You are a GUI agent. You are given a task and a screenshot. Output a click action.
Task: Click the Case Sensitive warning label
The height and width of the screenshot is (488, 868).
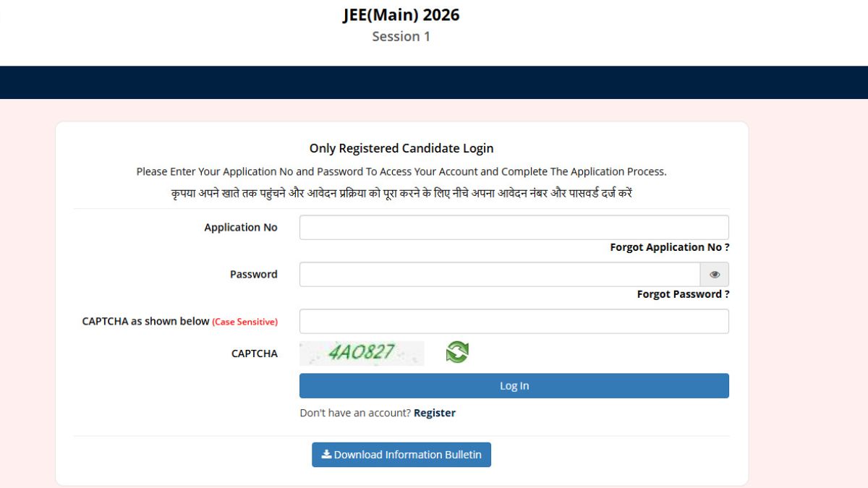(247, 322)
